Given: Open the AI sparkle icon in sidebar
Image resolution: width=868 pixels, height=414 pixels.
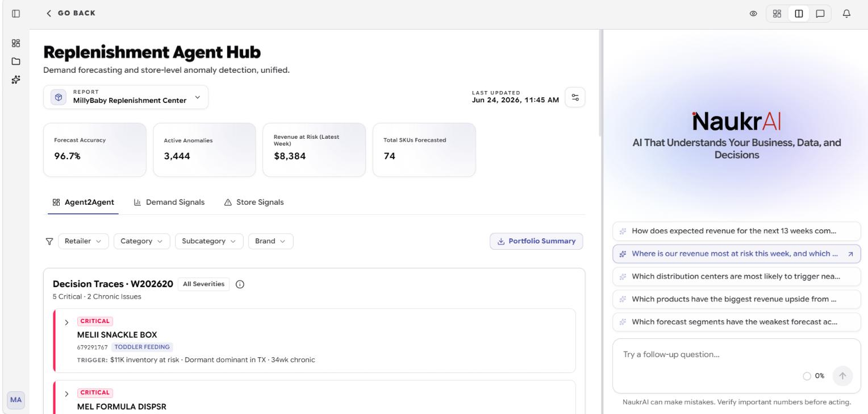Looking at the screenshot, I should click(16, 80).
